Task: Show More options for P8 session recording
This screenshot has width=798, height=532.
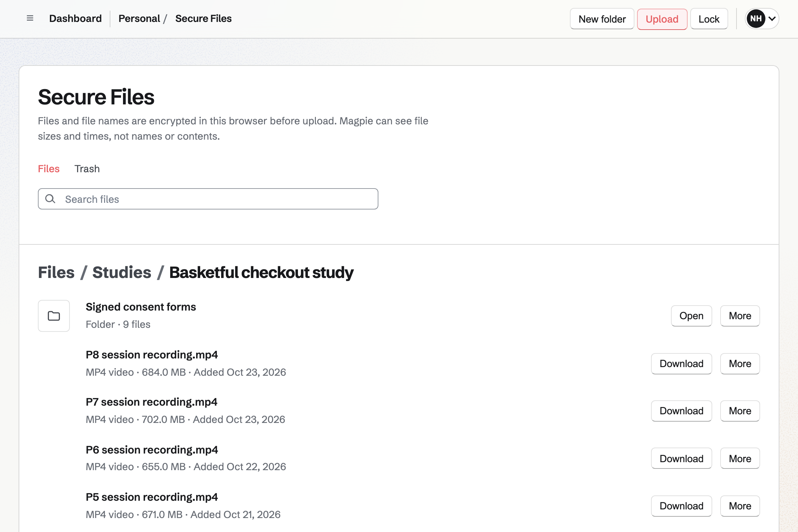Action: 739,364
